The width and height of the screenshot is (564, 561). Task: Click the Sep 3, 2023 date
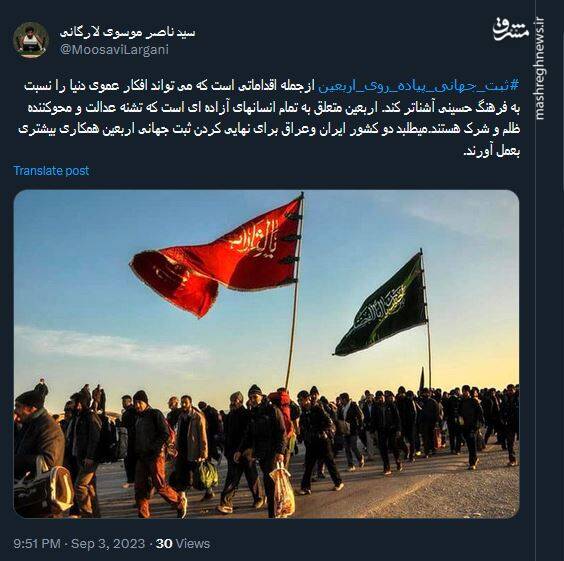pyautogui.click(x=108, y=543)
